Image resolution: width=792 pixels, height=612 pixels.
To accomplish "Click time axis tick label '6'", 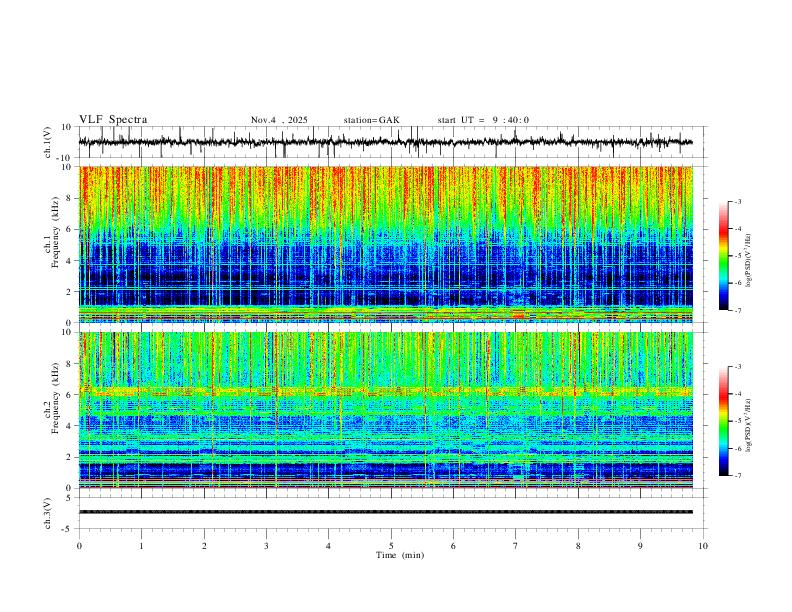I will [x=453, y=546].
